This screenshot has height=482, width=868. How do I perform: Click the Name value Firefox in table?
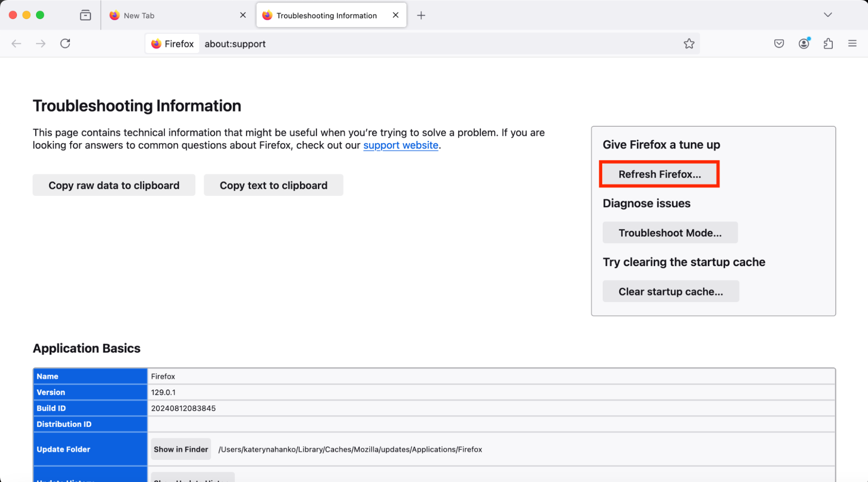pos(163,376)
